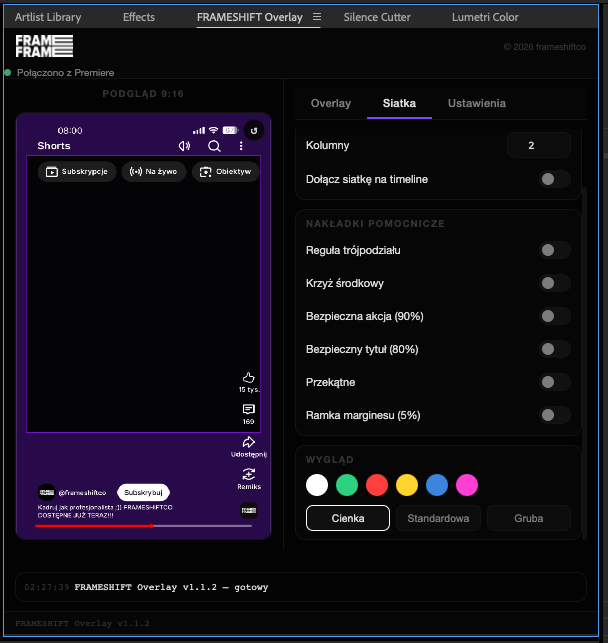Image resolution: width=608 pixels, height=643 pixels.
Task: Click the black 9:16 video preview area
Action: point(143,294)
